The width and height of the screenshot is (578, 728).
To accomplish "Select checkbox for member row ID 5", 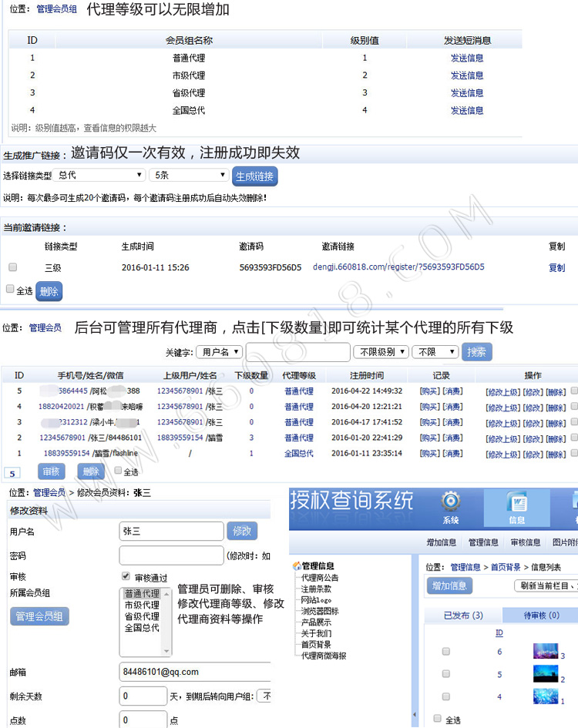I will coord(574,391).
